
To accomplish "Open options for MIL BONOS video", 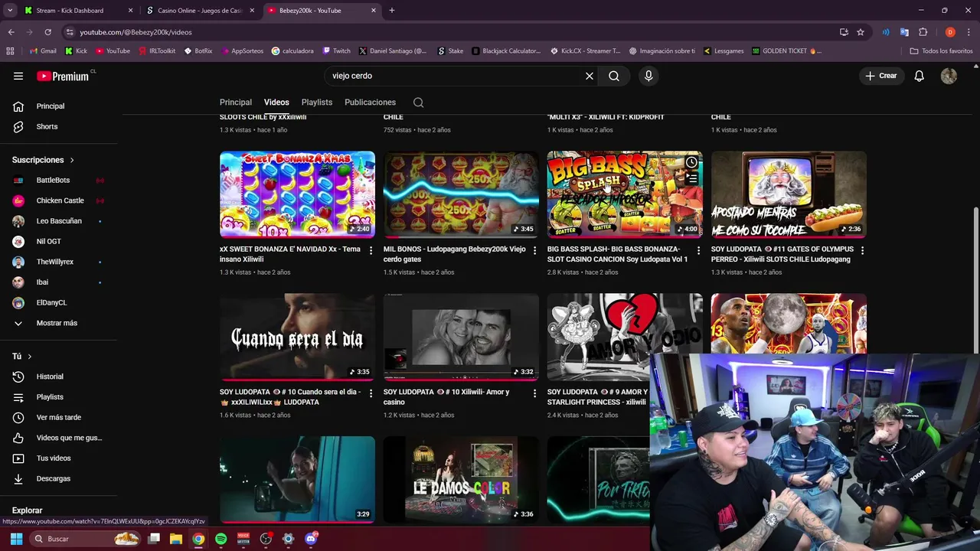I will click(x=534, y=250).
